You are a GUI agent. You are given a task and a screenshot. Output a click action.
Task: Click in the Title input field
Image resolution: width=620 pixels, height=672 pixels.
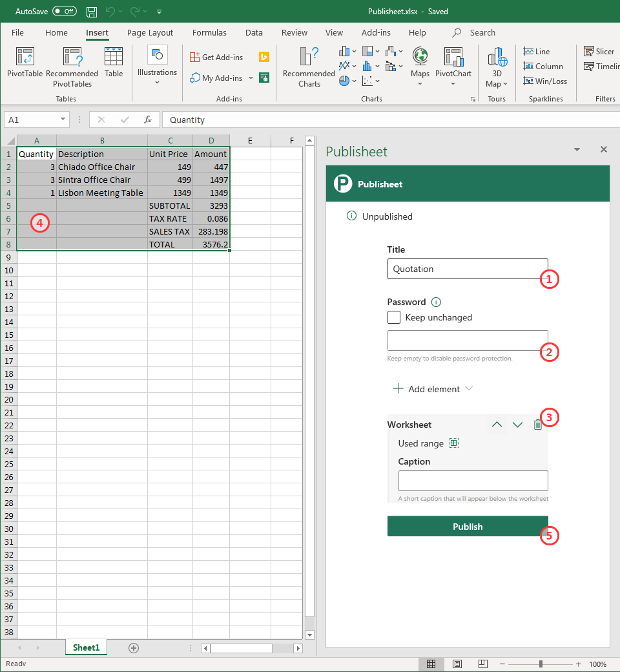[x=468, y=269]
